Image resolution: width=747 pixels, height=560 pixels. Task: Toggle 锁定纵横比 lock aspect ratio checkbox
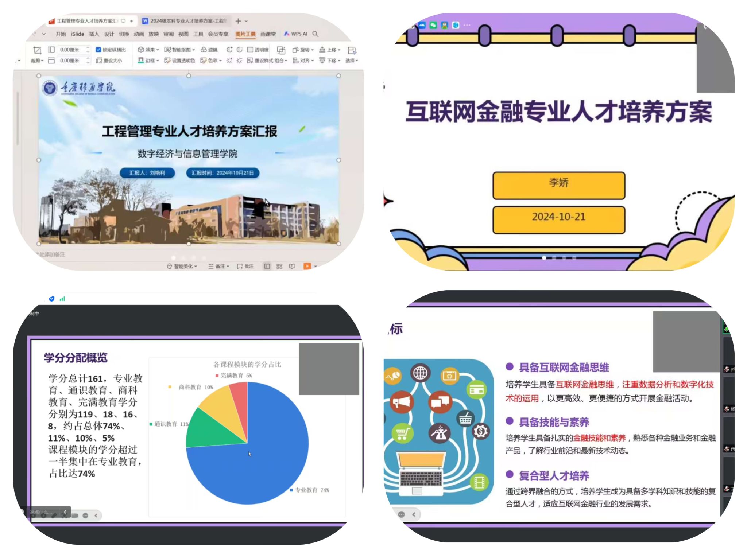click(x=98, y=50)
